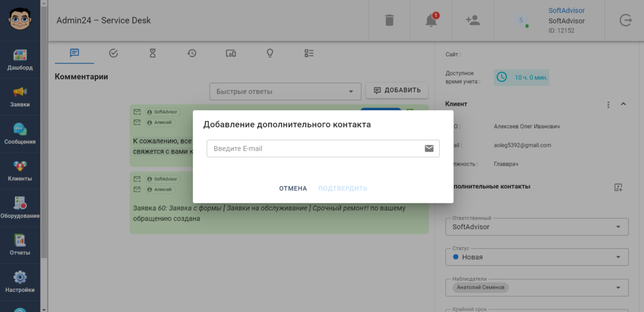Open Оборудование in the sidebar
Viewport: 644px width, 312px height.
(20, 208)
